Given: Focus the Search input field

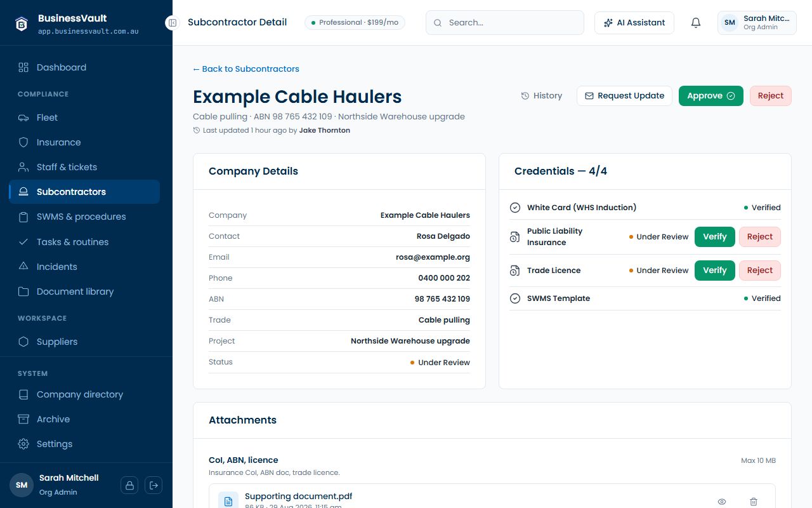Looking at the screenshot, I should (505, 23).
